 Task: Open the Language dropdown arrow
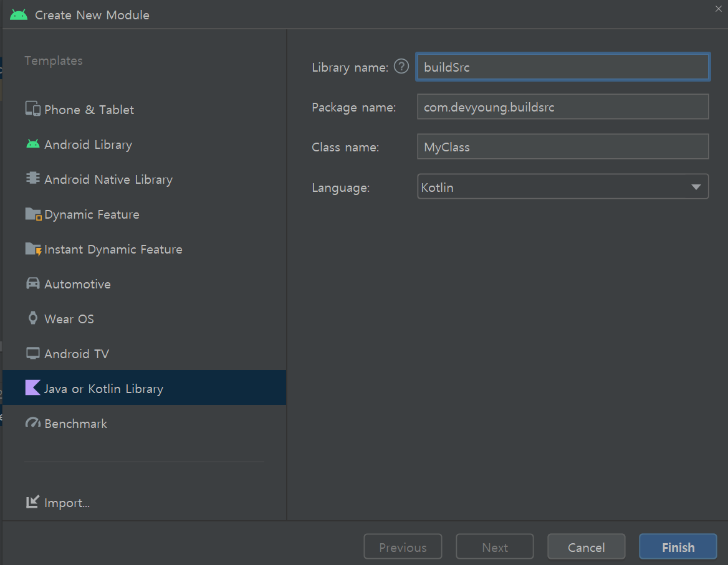coord(696,187)
